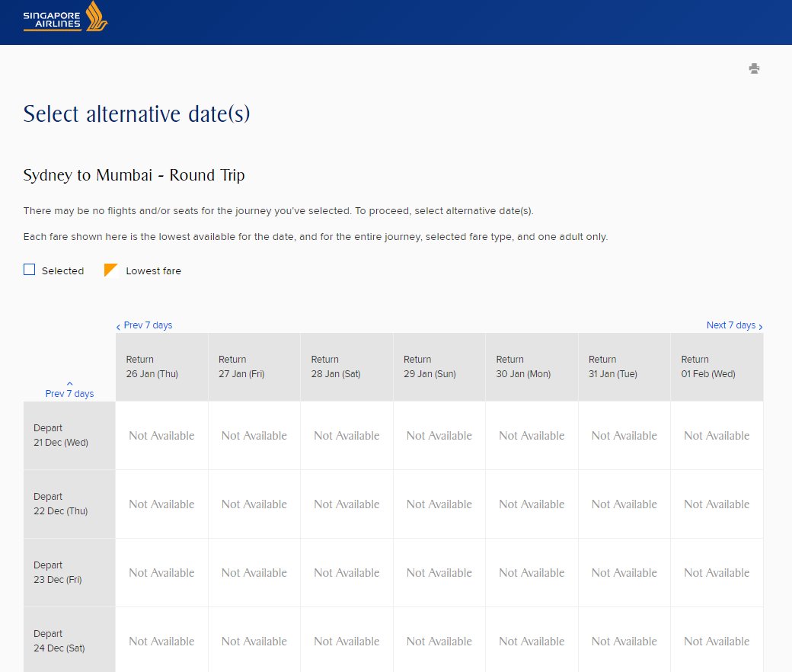Click the Sydney to Mumbai - Round Trip title
Viewport: 792px width, 672px height.
tap(134, 175)
